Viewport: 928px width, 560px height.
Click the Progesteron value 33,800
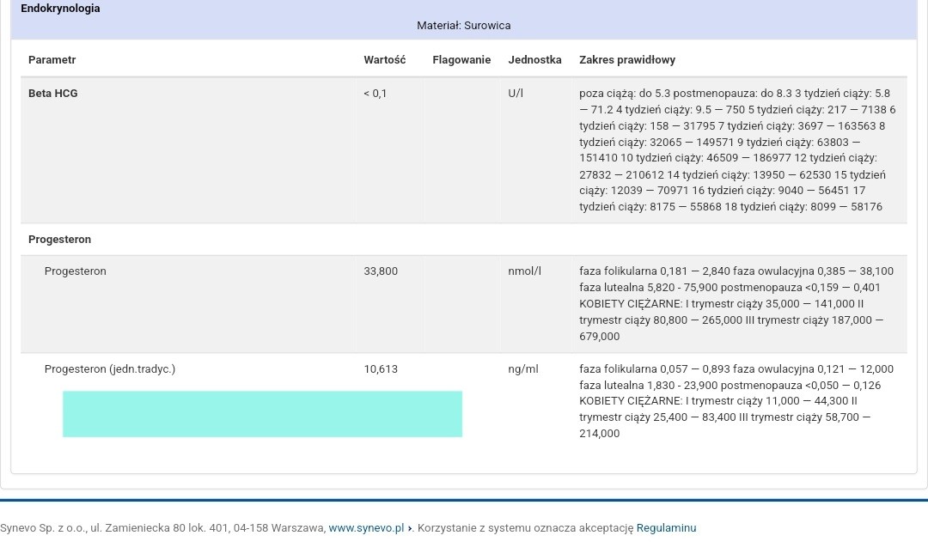coord(381,271)
